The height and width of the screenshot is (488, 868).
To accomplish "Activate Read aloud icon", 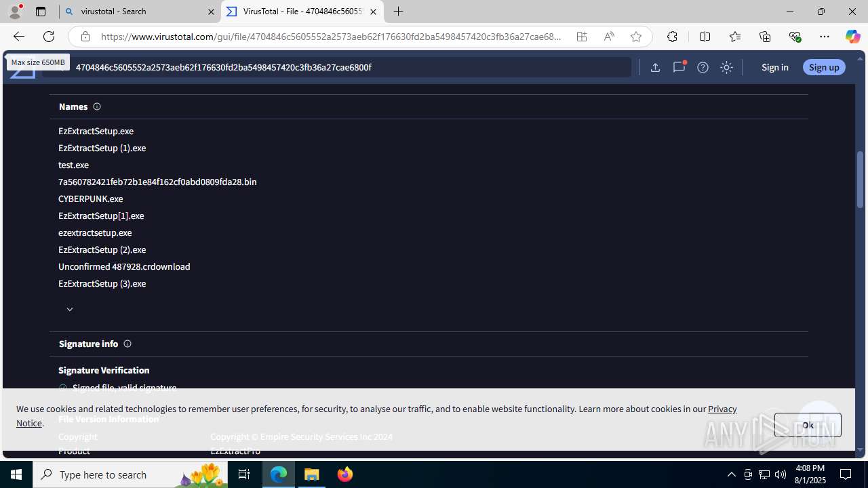I will point(609,37).
